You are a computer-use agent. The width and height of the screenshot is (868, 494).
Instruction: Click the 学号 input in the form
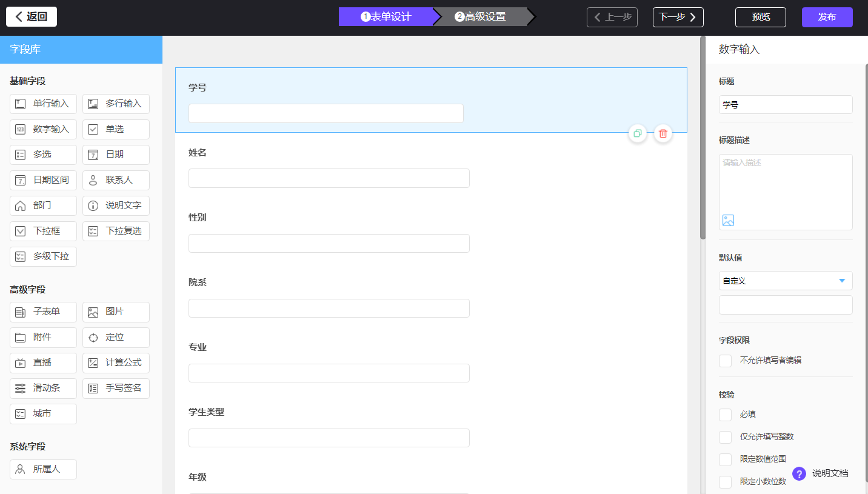coord(326,113)
